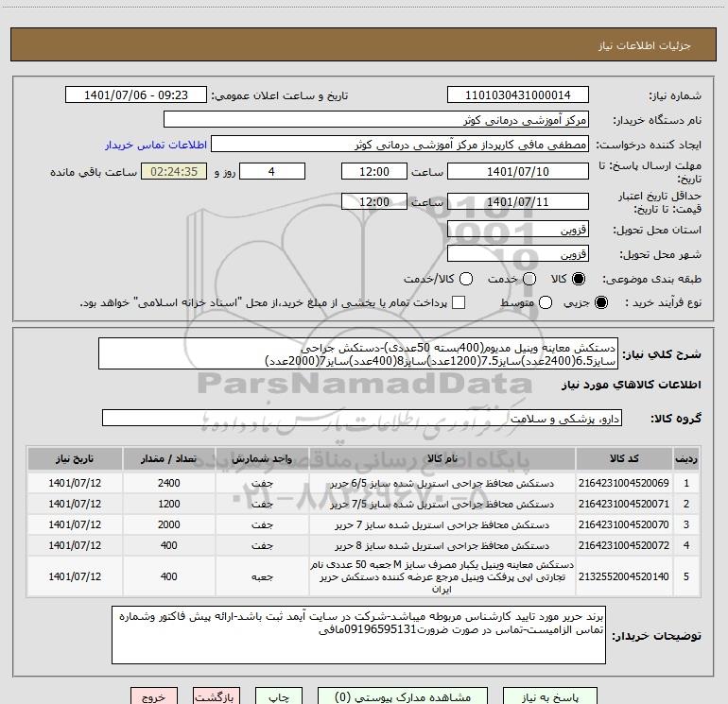Click the price validity date 1401/07/11
Viewport: 728px width, 704px height.
pos(518,201)
